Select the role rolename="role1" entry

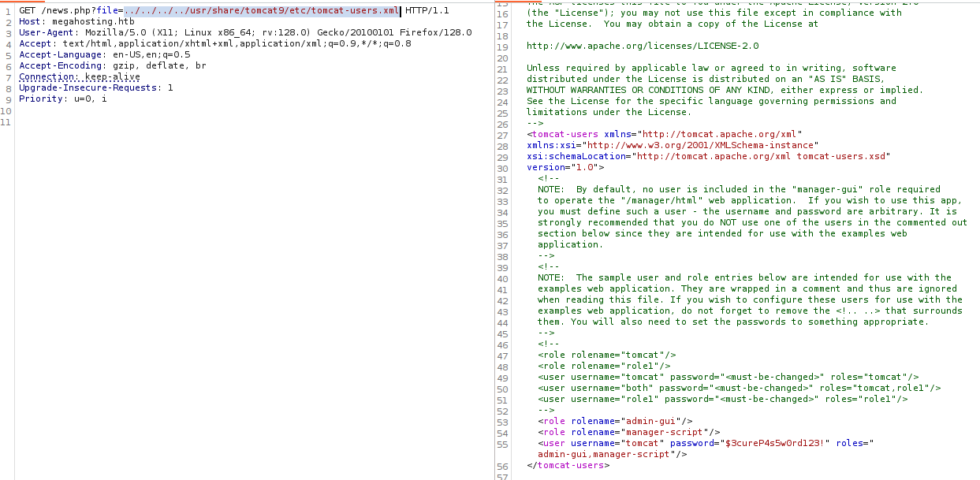pyautogui.click(x=604, y=366)
